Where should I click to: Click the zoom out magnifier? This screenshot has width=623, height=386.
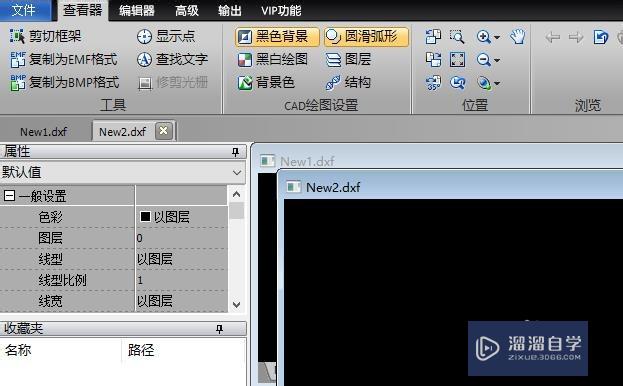pyautogui.click(x=484, y=60)
